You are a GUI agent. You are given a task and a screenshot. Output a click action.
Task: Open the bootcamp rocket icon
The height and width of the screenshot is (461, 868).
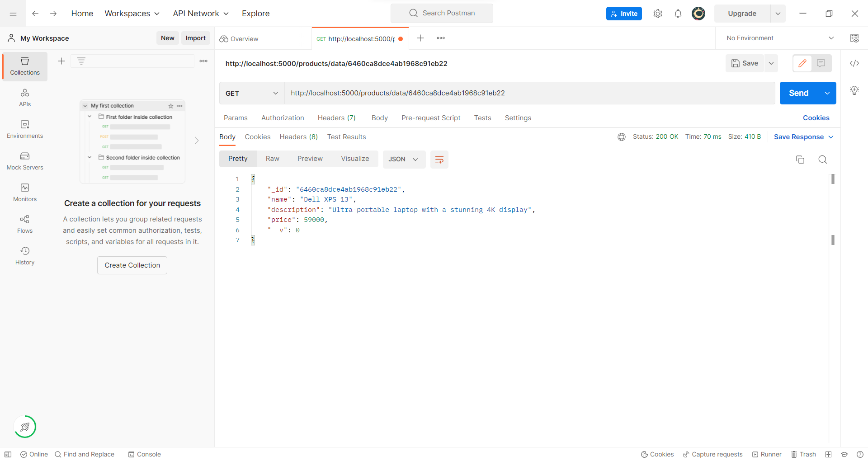(25, 427)
